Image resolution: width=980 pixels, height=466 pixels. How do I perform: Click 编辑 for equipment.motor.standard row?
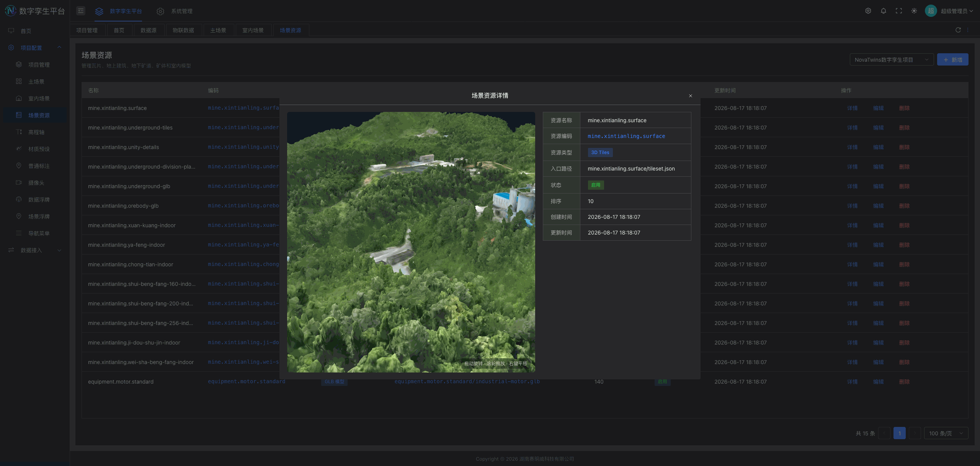[878, 382]
